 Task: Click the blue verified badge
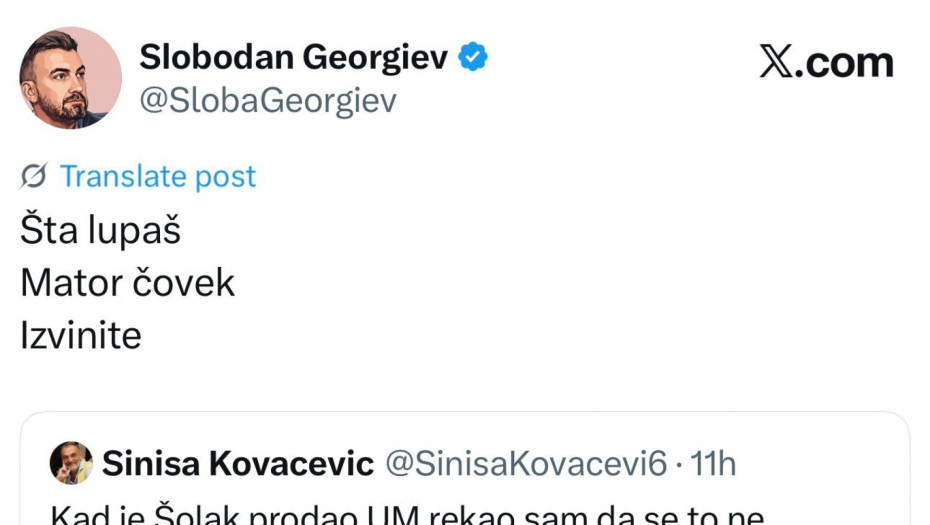point(473,58)
